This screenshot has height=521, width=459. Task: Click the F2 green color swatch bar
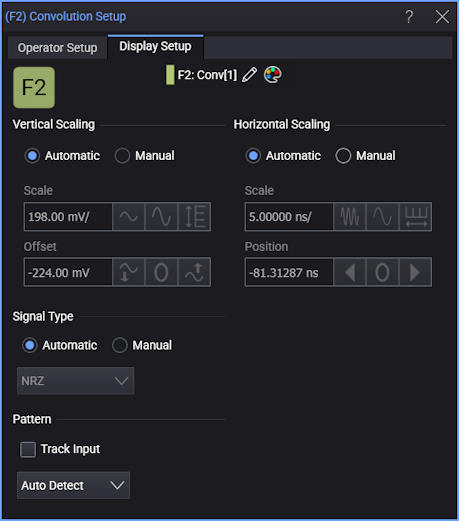click(170, 75)
